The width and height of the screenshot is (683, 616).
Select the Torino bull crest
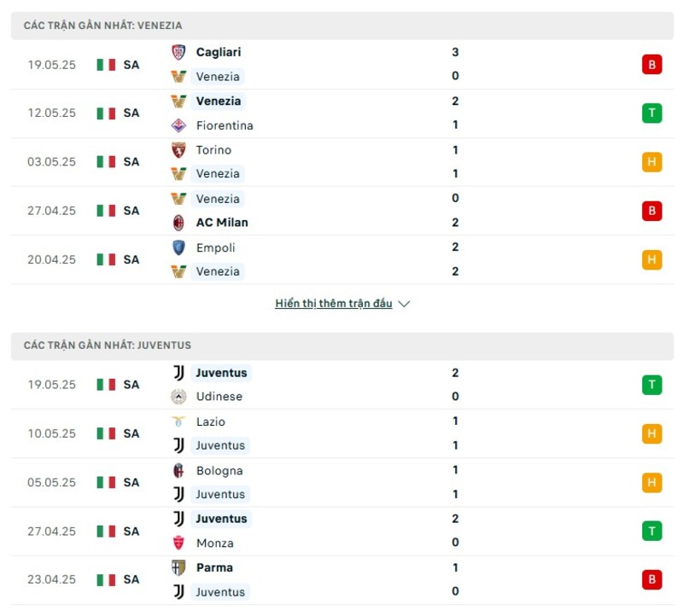[179, 149]
